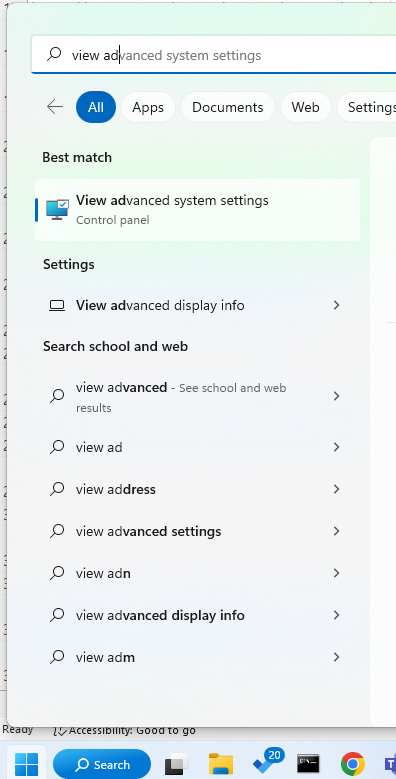Click the 'Best match' heading
The height and width of the screenshot is (779, 396).
tap(77, 157)
